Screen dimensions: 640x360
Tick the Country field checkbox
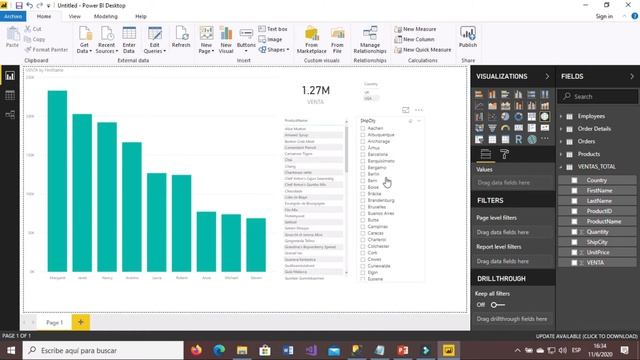(x=574, y=180)
